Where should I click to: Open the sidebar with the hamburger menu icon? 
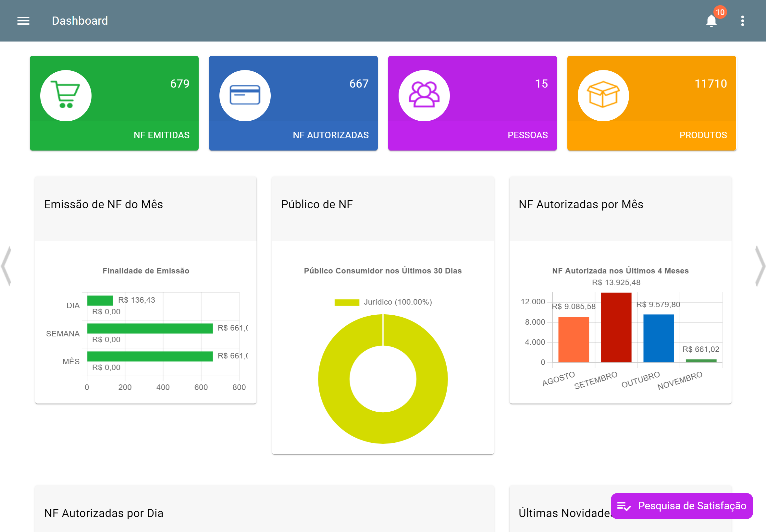tap(23, 21)
